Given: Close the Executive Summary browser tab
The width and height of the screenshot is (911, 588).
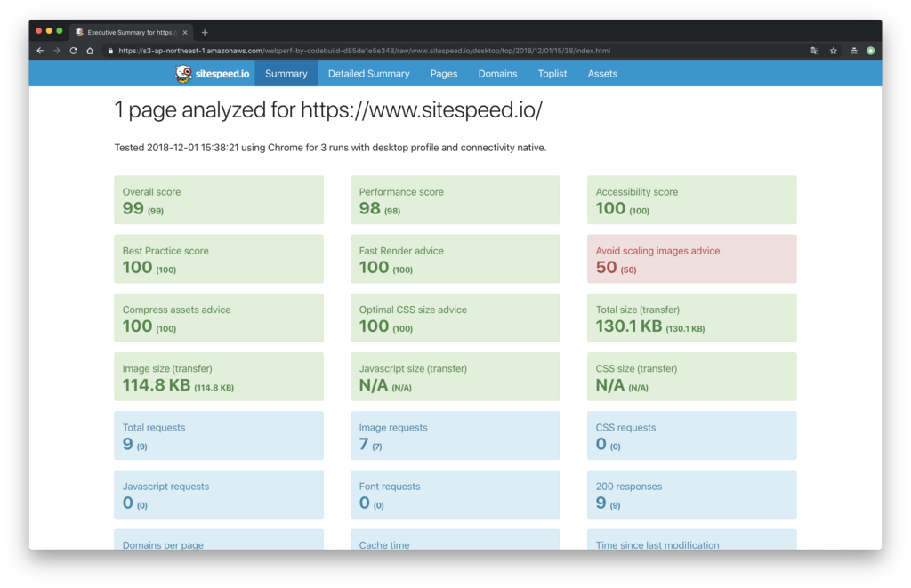Looking at the screenshot, I should coord(185,33).
